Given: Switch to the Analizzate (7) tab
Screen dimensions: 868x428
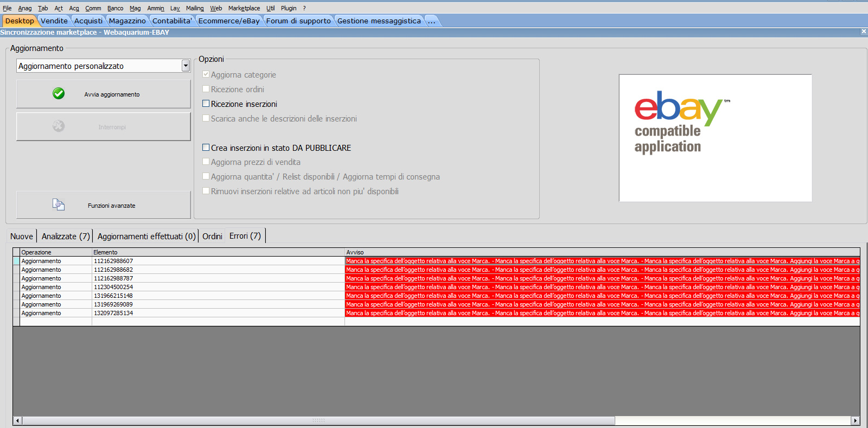Looking at the screenshot, I should click(66, 236).
